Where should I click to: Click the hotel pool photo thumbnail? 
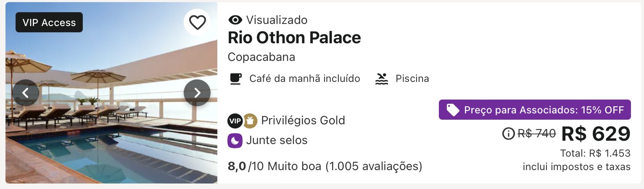point(111,93)
